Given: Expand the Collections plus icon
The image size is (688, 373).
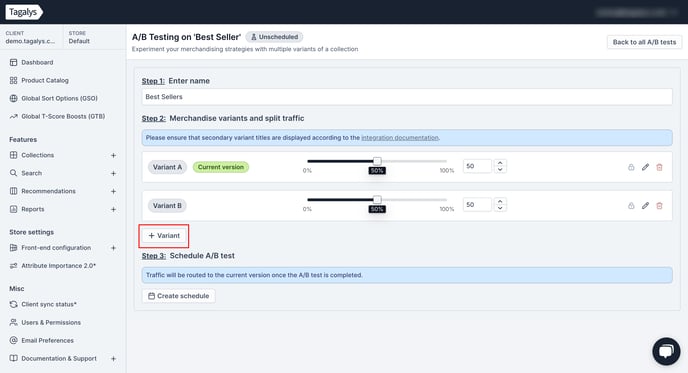Looking at the screenshot, I should (113, 155).
